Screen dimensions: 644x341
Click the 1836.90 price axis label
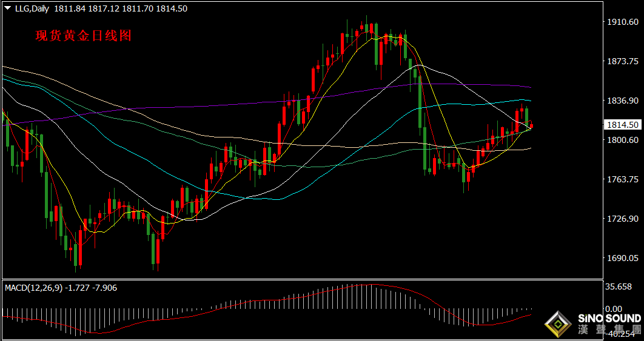click(x=624, y=101)
